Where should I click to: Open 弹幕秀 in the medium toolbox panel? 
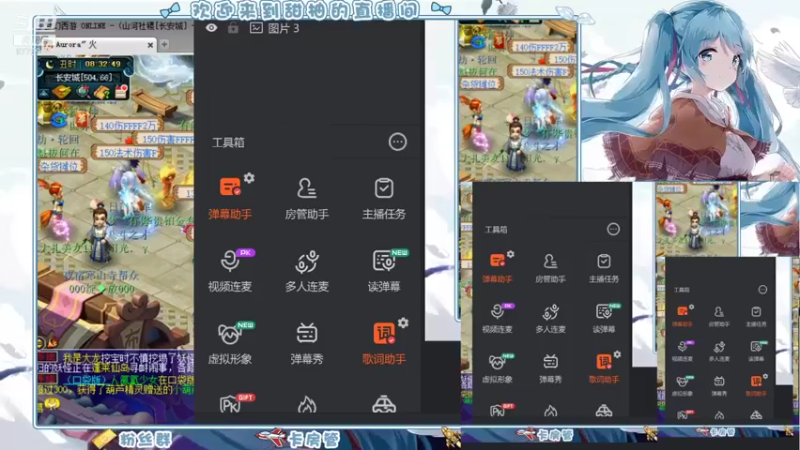[x=550, y=368]
